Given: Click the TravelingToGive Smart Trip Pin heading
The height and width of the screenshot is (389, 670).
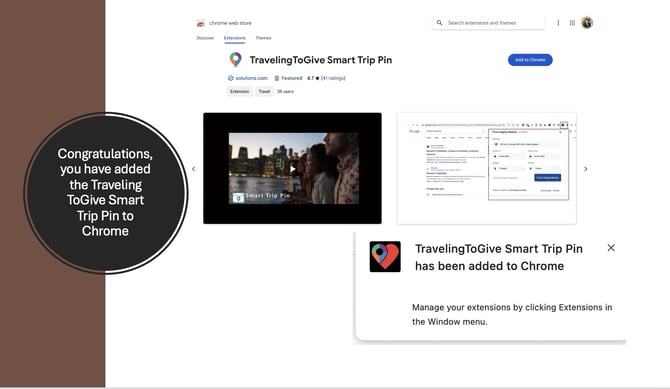Looking at the screenshot, I should [320, 60].
